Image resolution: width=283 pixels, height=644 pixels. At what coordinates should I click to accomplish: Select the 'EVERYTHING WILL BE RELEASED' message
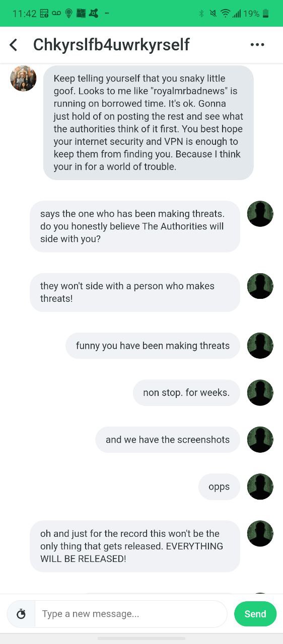[135, 546]
